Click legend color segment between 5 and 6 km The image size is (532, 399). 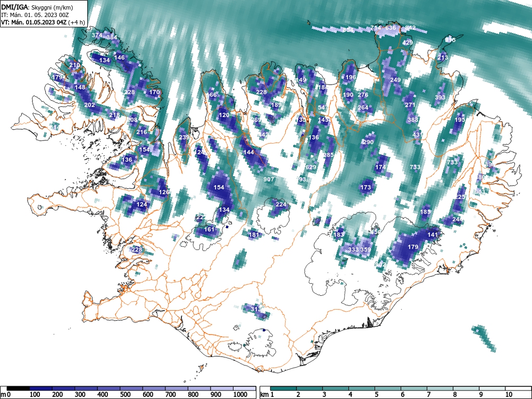pos(388,388)
